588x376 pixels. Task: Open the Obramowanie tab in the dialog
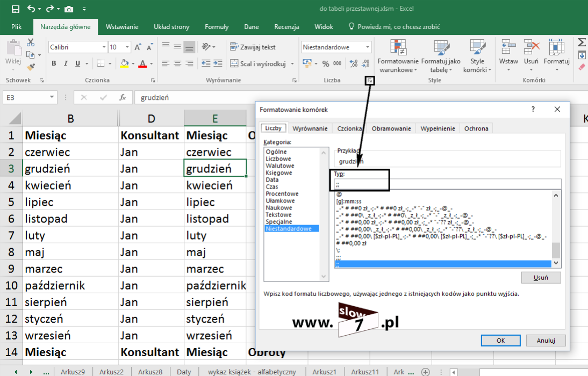click(391, 128)
